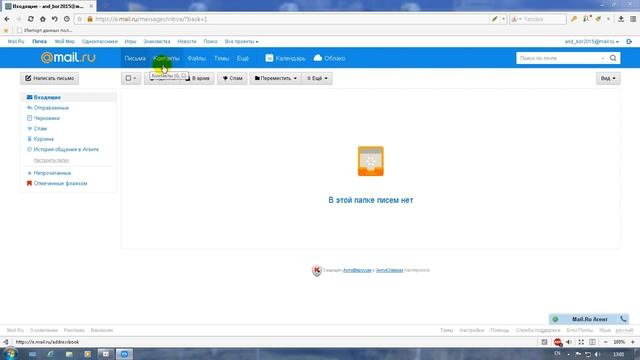Toggle fullscreen icon in browser status bar
The image size is (640, 360).
[x=581, y=342]
